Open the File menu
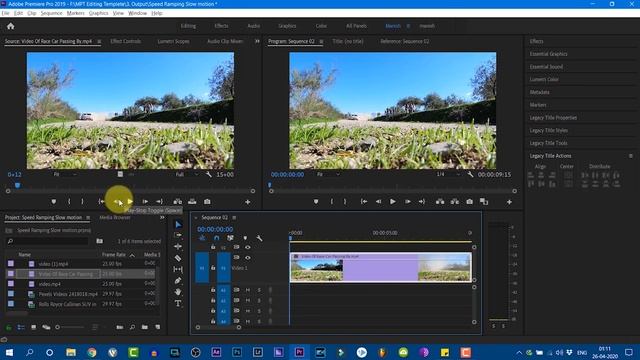The image size is (640, 360). click(5, 13)
